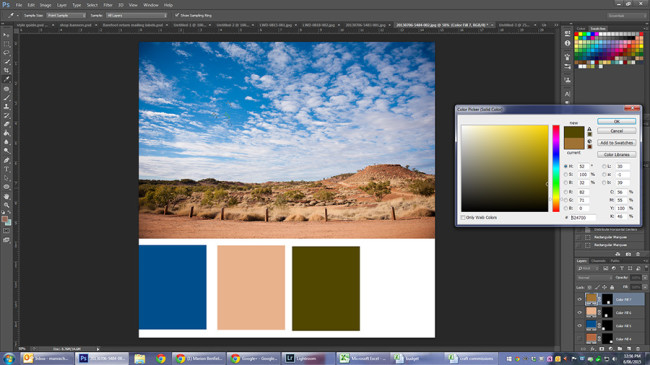Select the Spot Healing Brush tool

[x=6, y=89]
